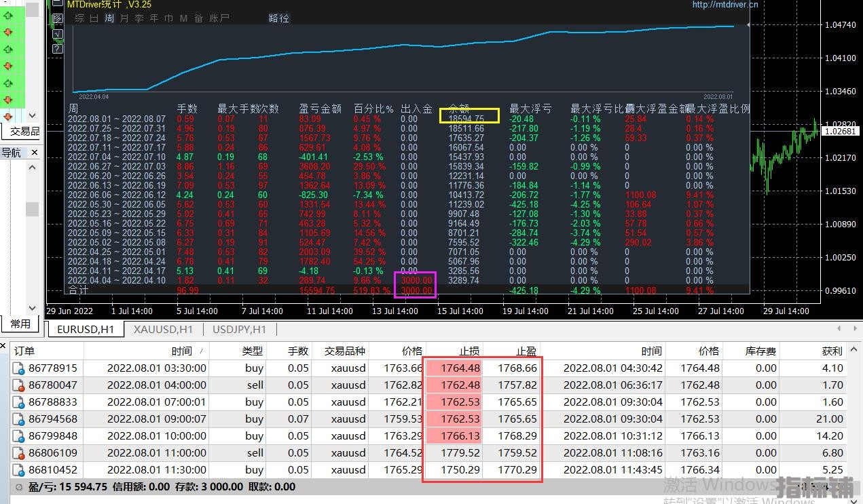Click stop loss value 1779.52
The image size is (863, 504).
point(461,453)
